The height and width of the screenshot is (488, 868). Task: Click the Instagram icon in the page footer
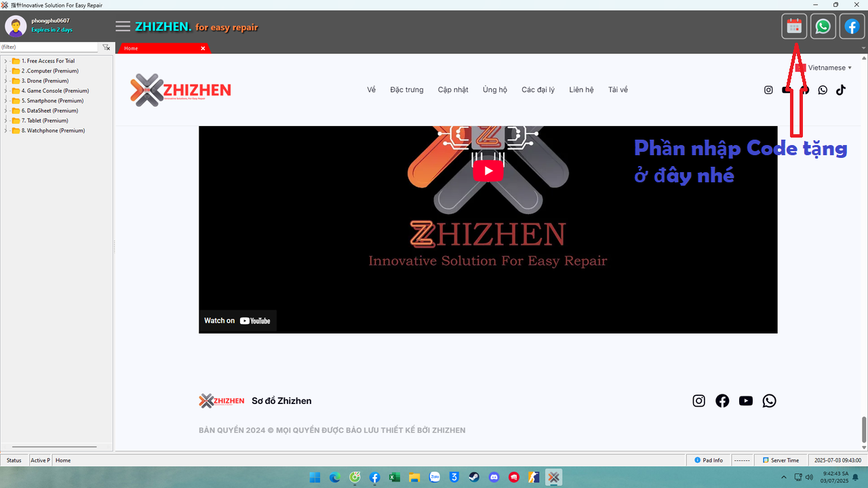(699, 401)
